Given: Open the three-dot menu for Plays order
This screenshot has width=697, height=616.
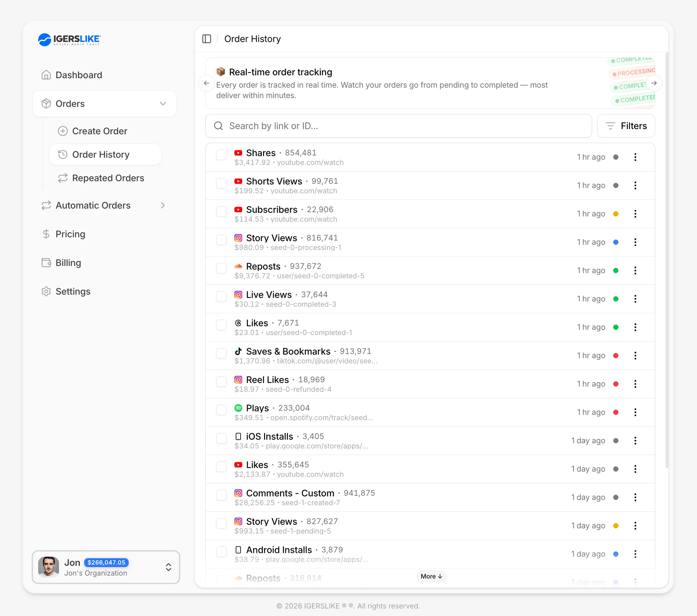Looking at the screenshot, I should click(x=635, y=413).
